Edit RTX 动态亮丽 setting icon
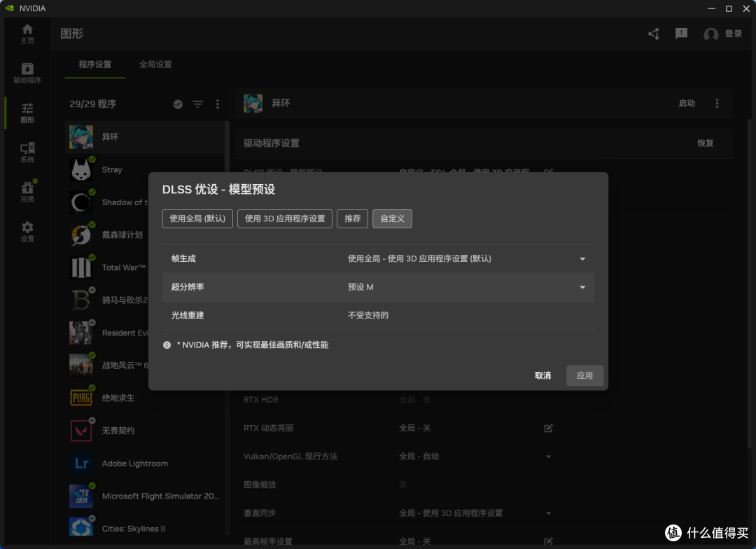The height and width of the screenshot is (549, 756). click(548, 429)
